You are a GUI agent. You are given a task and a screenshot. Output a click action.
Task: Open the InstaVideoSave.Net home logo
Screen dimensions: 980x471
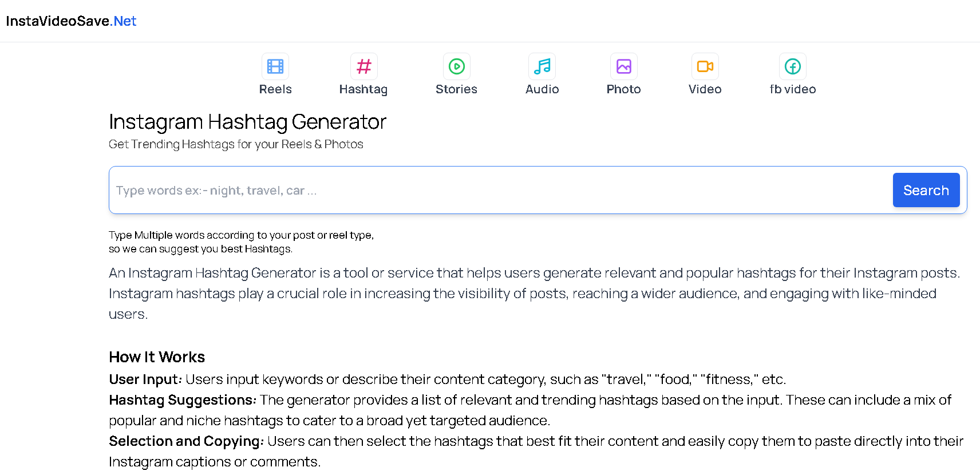(x=71, y=21)
